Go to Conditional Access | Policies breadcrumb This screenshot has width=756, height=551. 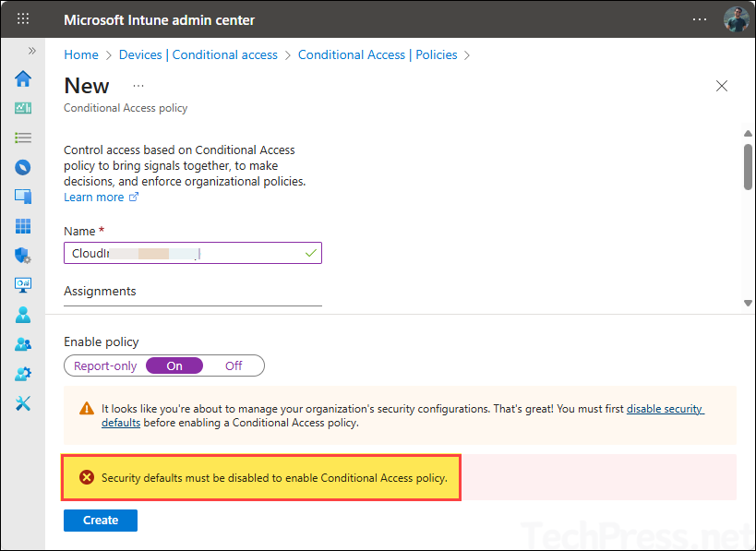tap(378, 55)
